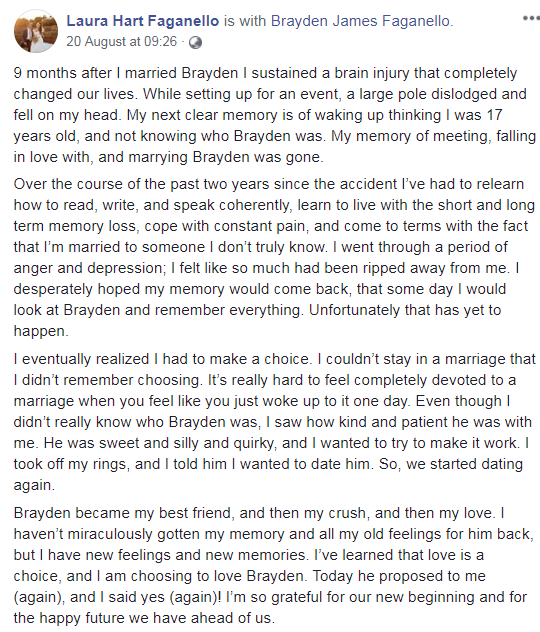Click the paragraph starting "9 months after"
Screen dimensions: 540x632
point(275,115)
